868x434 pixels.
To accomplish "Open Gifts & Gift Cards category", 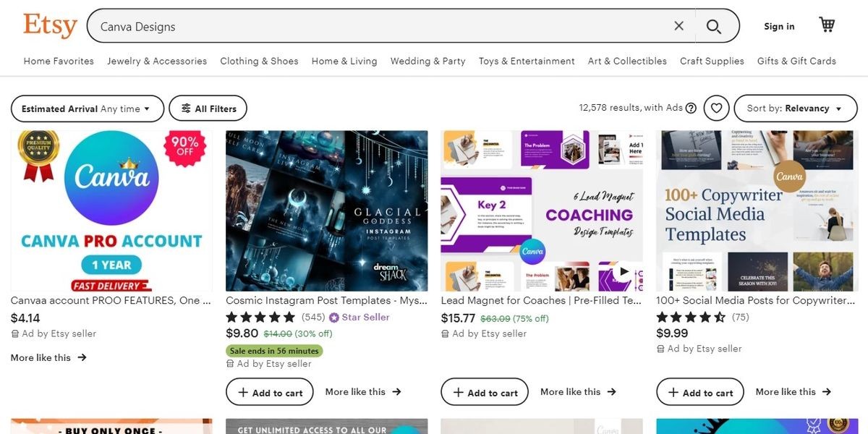I will (796, 61).
